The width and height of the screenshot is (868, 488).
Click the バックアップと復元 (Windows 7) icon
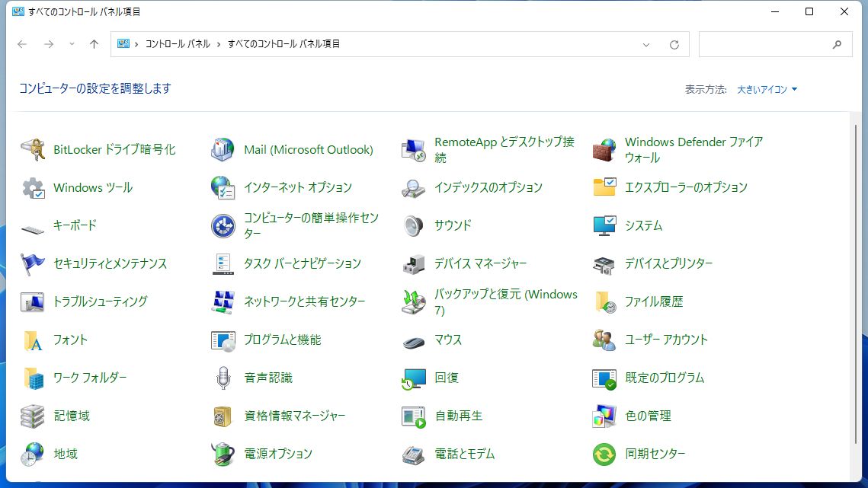click(x=414, y=301)
